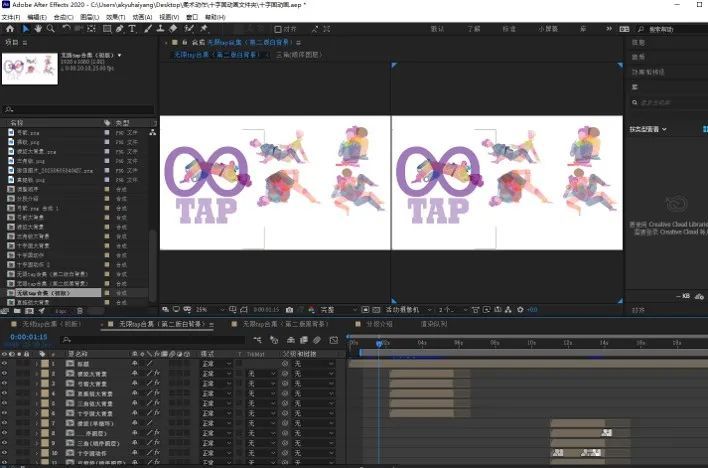This screenshot has width=708, height=468.
Task: Click new folder icon in Project panel
Action: pyautogui.click(x=17, y=311)
